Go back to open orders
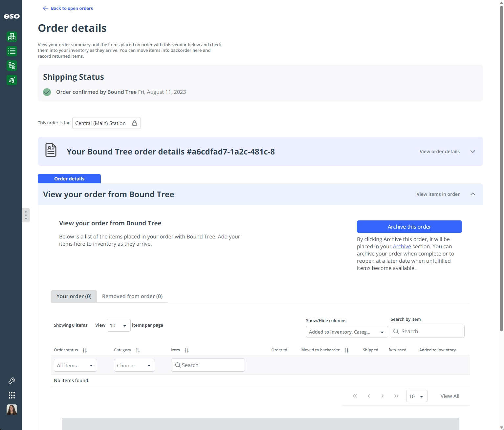 pos(68,8)
